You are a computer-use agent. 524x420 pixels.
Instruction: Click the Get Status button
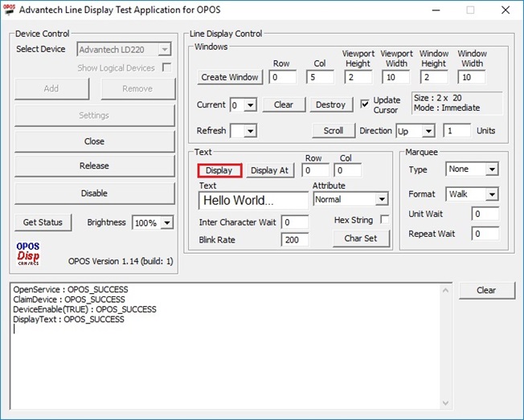[x=43, y=222]
